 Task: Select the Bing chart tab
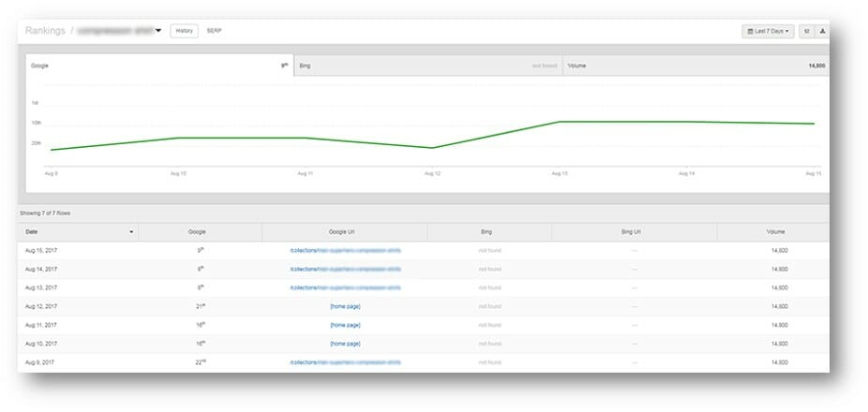pyautogui.click(x=427, y=66)
